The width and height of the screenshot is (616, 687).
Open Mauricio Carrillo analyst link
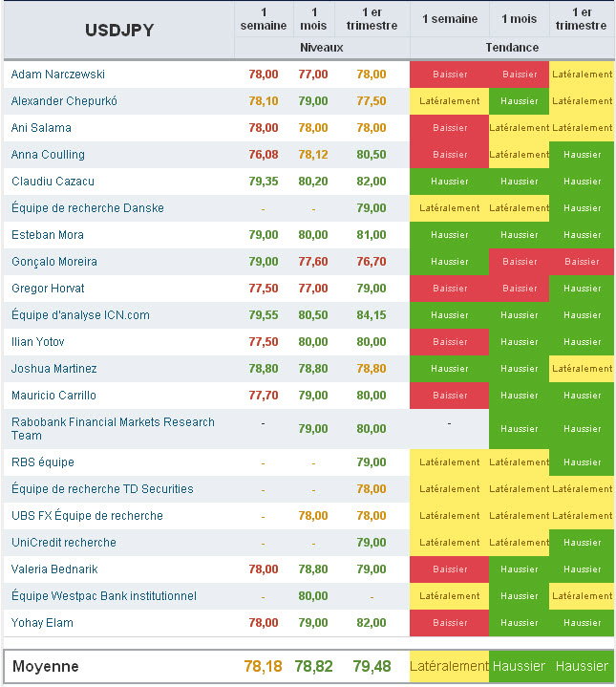click(53, 395)
